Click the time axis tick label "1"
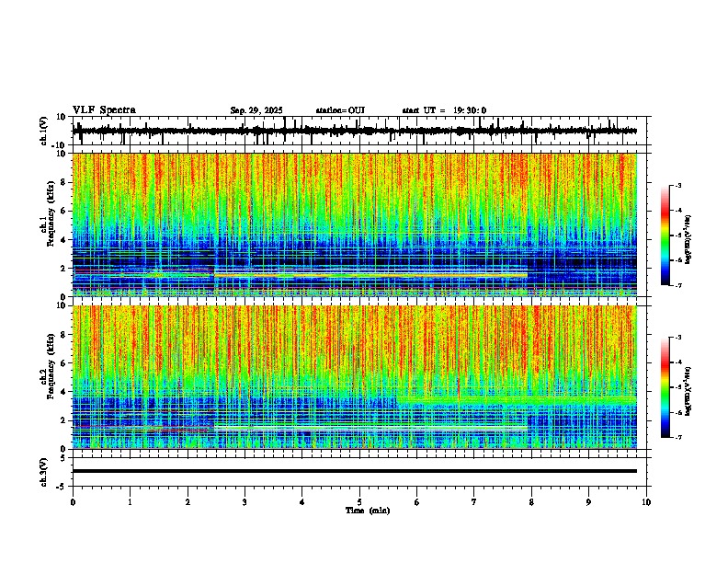Image resolution: width=728 pixels, height=563 pixels. (x=130, y=502)
